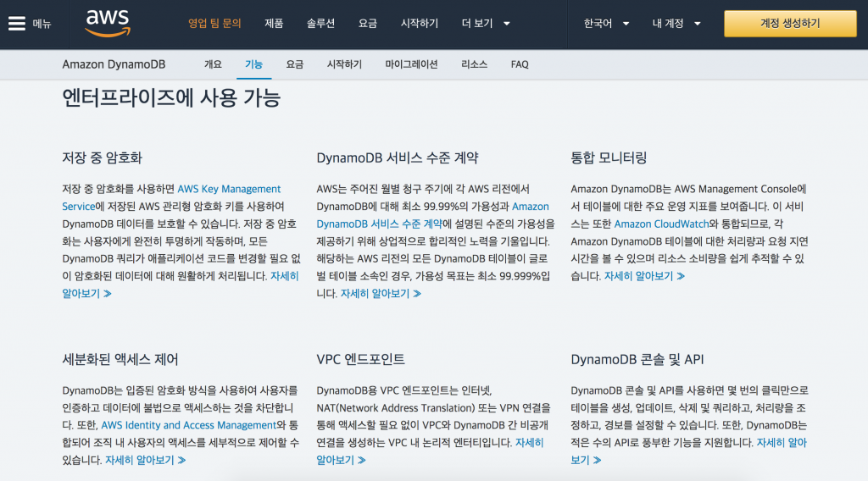Open the hamburger 메뉴 icon
The image size is (868, 481).
17,23
